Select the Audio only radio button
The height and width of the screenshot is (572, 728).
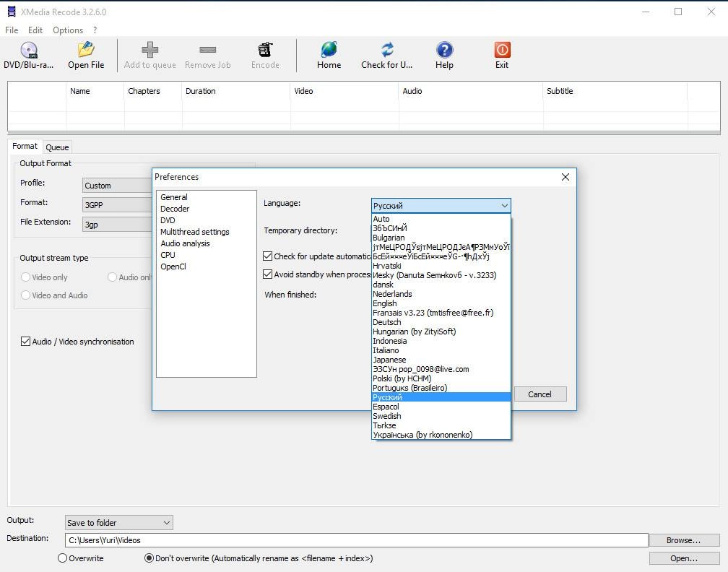coord(112,277)
